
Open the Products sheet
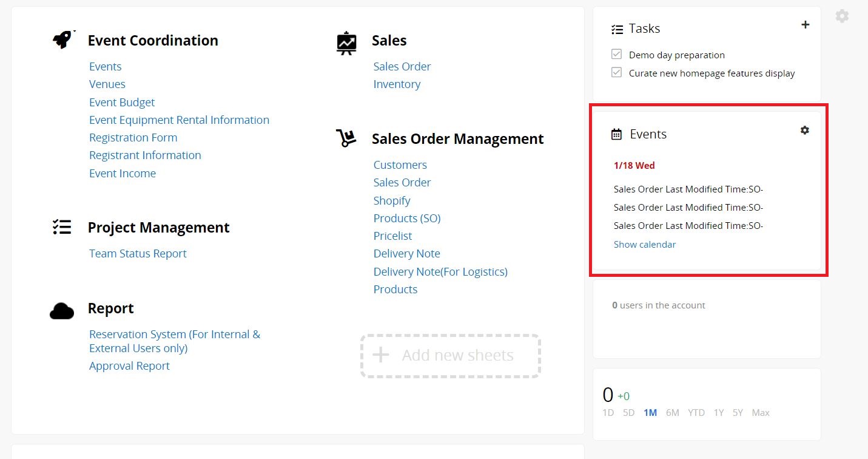395,290
